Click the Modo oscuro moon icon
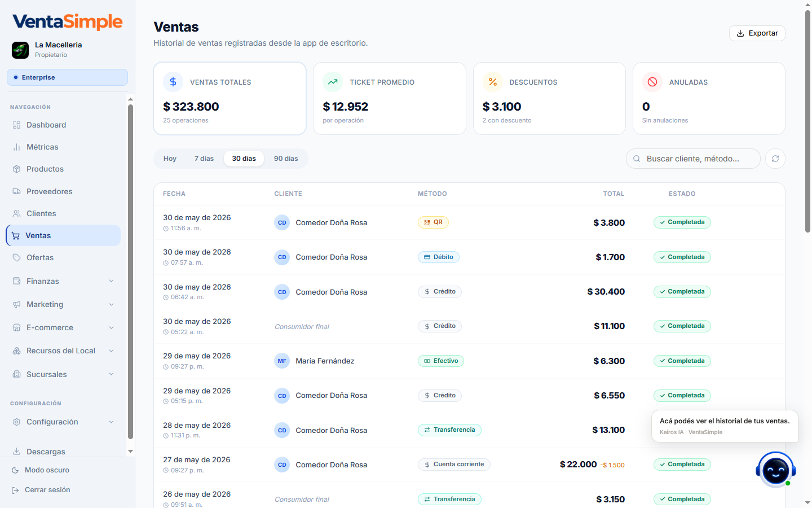Image resolution: width=812 pixels, height=508 pixels. [15, 470]
